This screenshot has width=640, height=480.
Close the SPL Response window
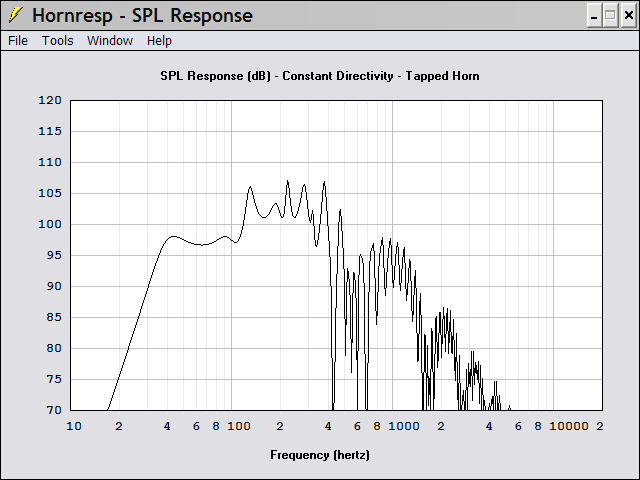click(629, 16)
